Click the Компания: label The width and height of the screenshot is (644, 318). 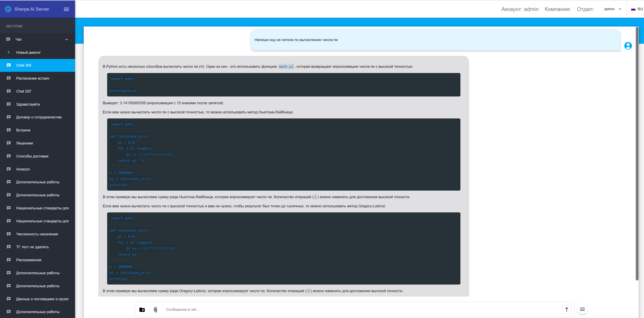point(557,9)
